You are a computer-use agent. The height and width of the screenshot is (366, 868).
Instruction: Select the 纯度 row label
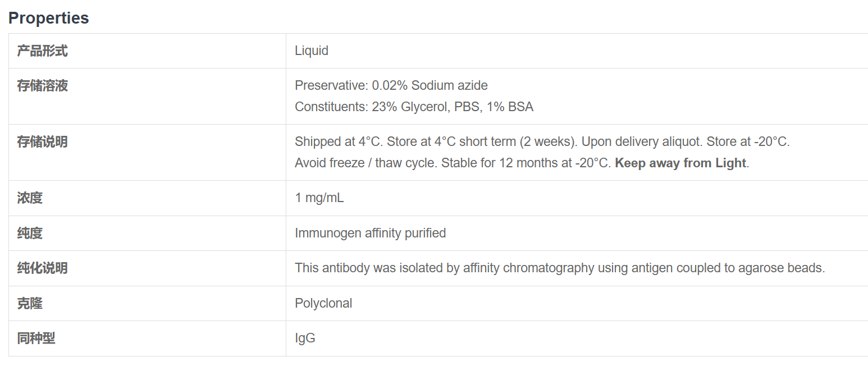pyautogui.click(x=30, y=233)
